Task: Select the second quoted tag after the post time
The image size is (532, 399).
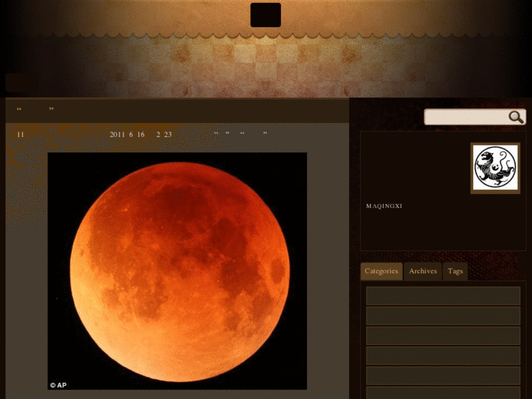Action: (x=253, y=135)
